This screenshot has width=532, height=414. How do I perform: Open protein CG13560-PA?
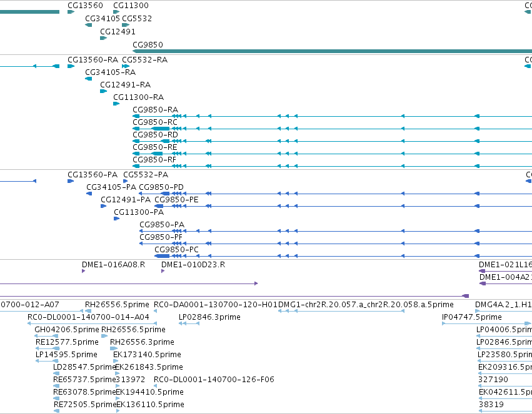(93, 175)
